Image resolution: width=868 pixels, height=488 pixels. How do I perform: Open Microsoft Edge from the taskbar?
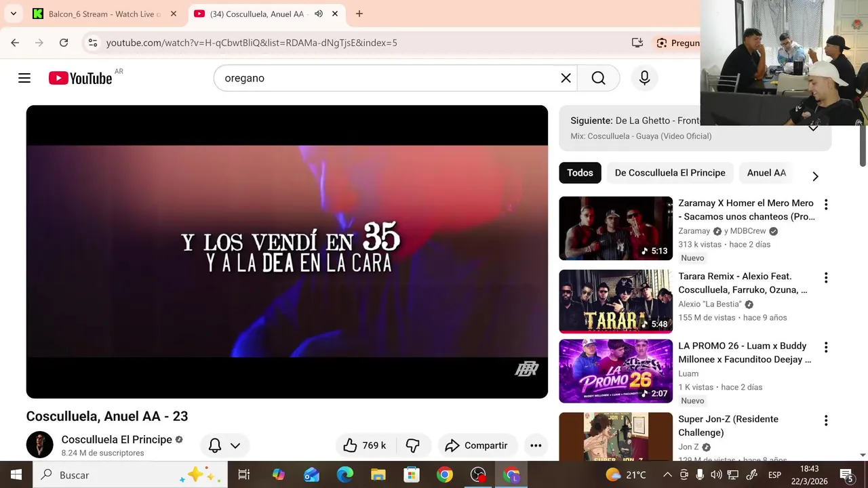[x=345, y=475]
